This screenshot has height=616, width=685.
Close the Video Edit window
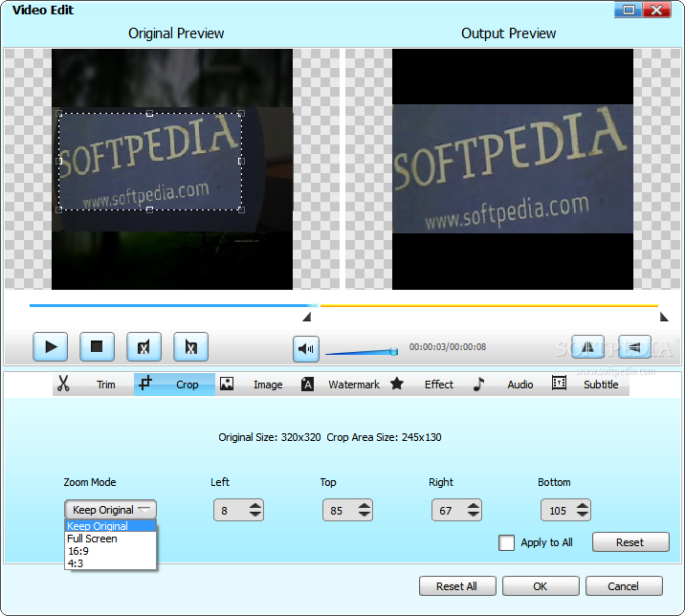[x=656, y=10]
